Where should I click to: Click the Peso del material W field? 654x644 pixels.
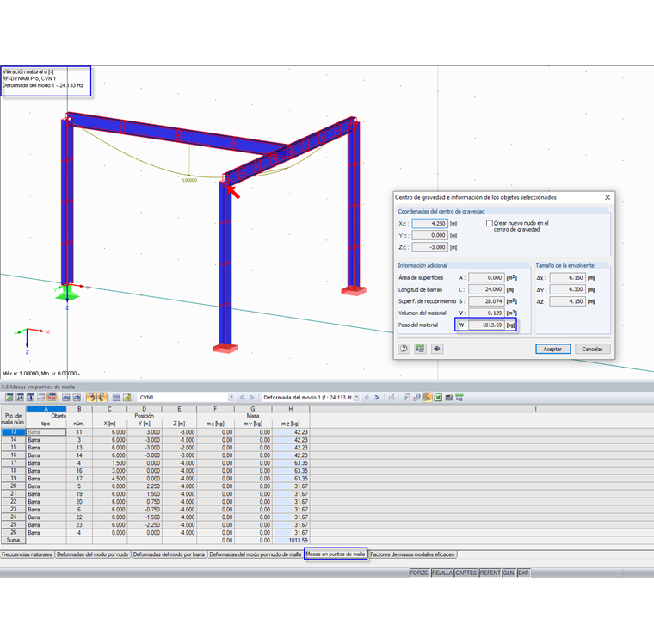coord(486,325)
